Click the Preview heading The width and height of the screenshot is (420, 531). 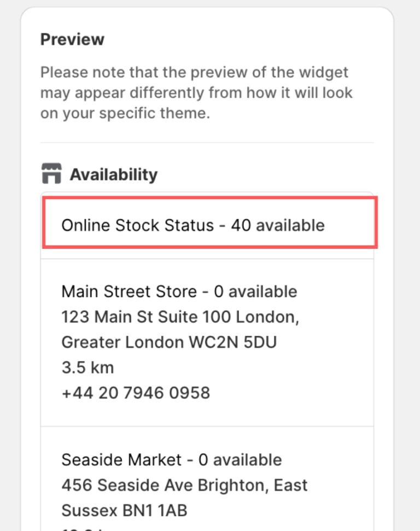click(72, 39)
